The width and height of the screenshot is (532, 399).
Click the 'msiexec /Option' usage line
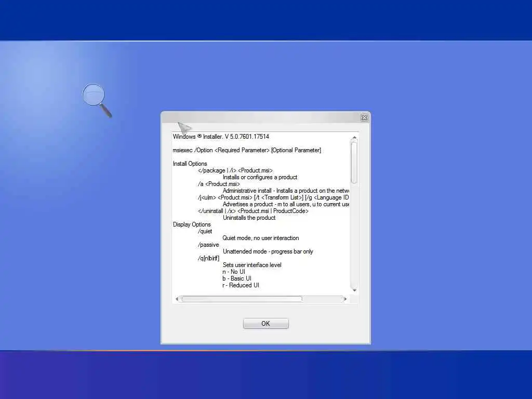[247, 150]
